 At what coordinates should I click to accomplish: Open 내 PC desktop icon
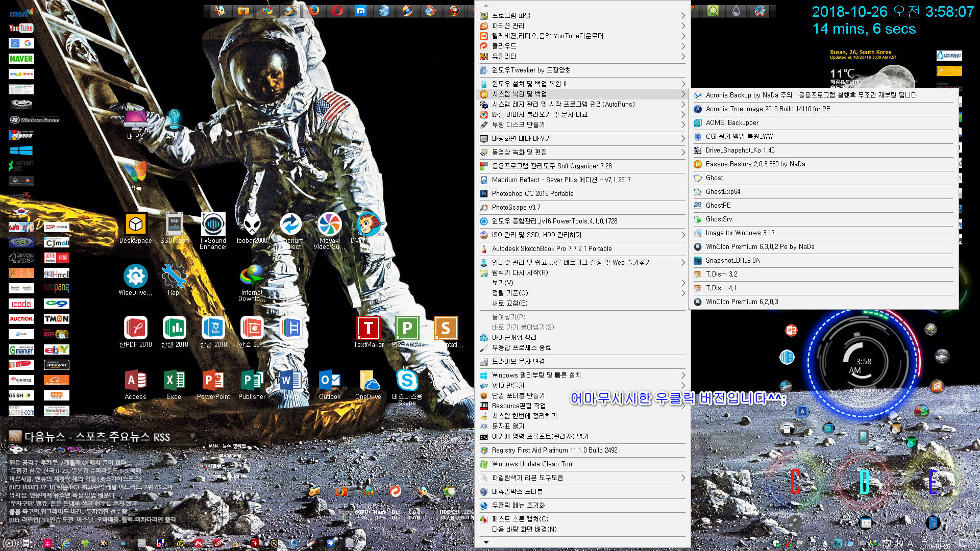pyautogui.click(x=136, y=124)
